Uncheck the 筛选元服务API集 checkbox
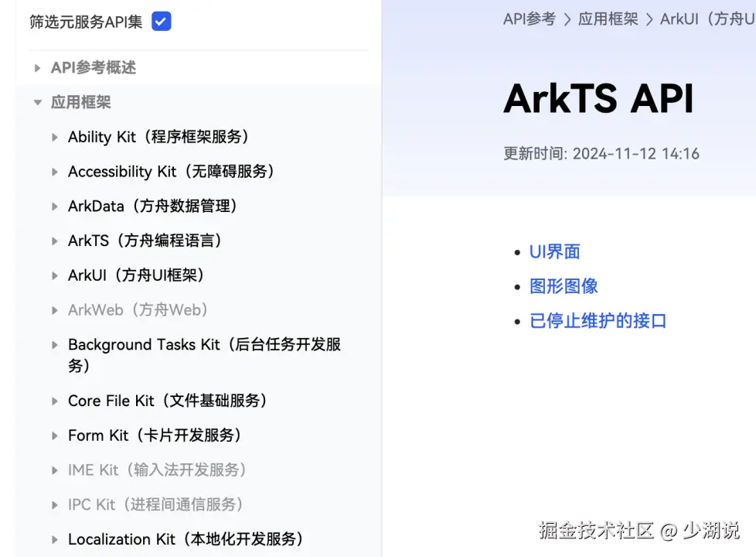756x557 pixels. coord(161,22)
